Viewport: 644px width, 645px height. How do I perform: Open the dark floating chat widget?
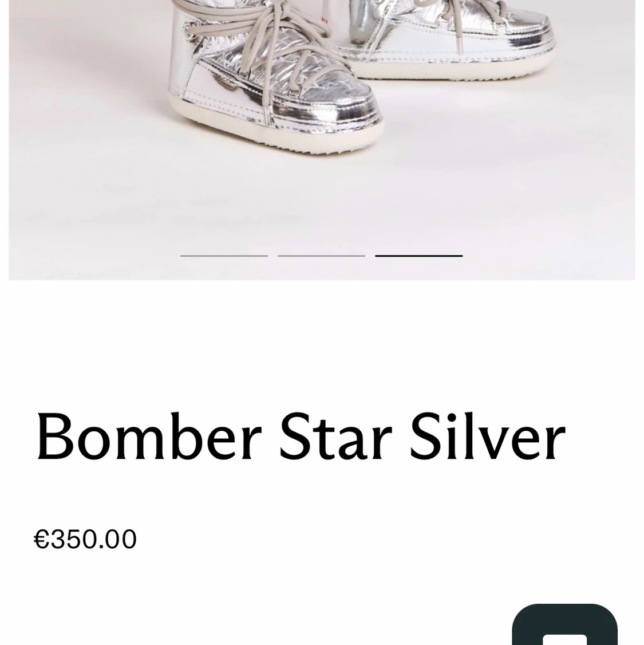564,624
